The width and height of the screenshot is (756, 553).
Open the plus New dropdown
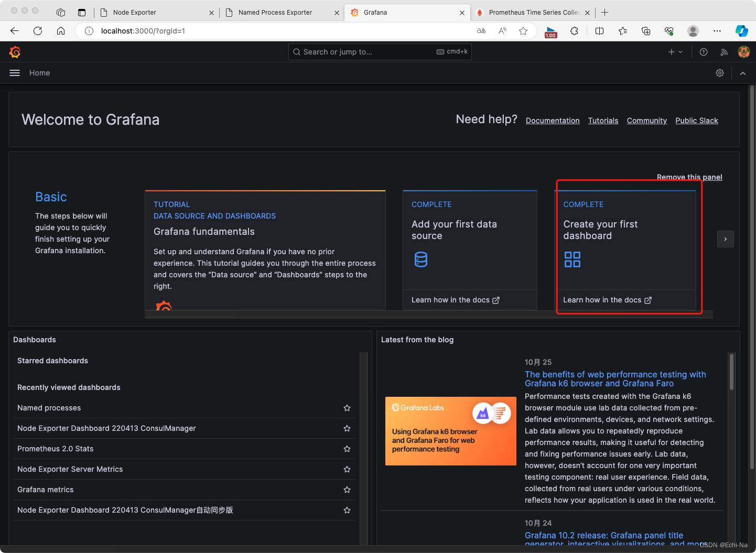pos(675,52)
